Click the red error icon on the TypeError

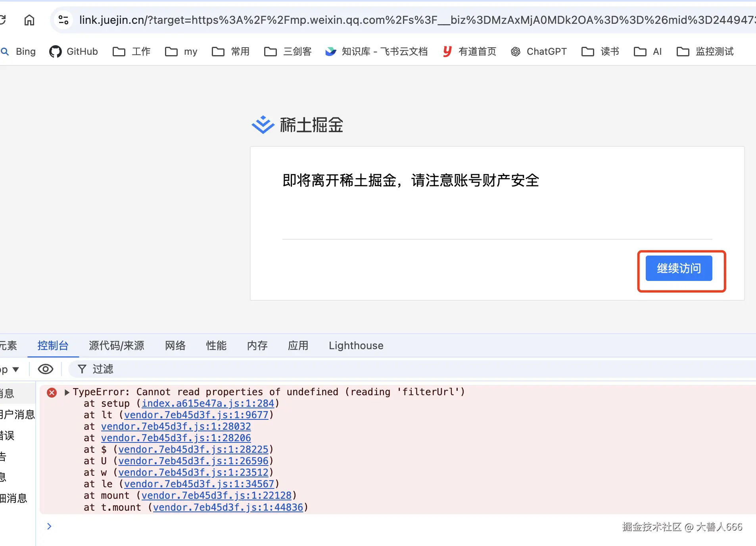coord(52,392)
